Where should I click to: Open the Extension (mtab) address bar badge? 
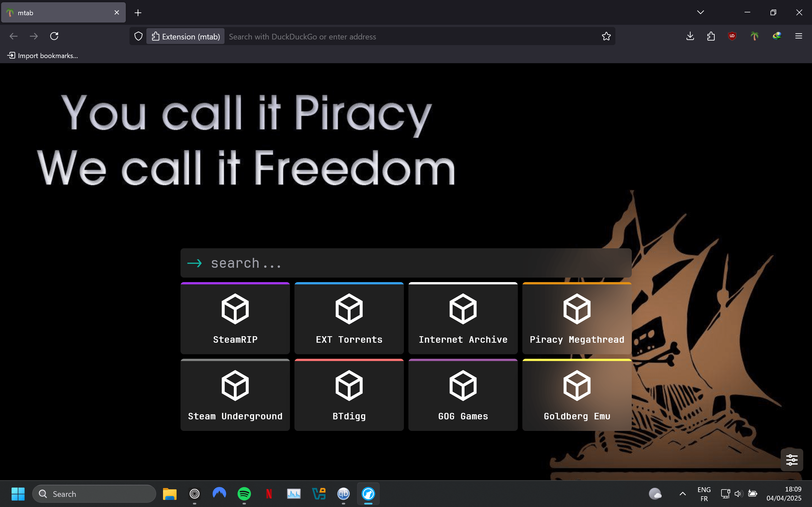[x=185, y=36]
